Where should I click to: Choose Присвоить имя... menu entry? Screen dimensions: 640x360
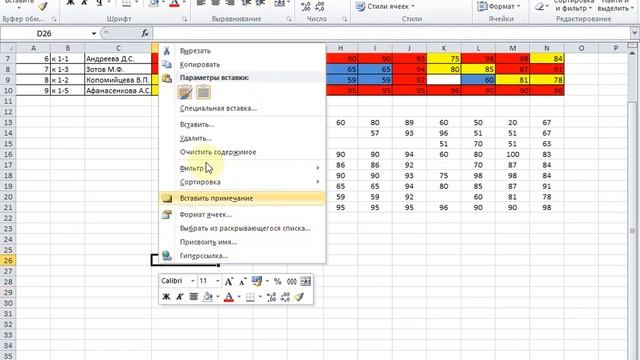point(242,242)
